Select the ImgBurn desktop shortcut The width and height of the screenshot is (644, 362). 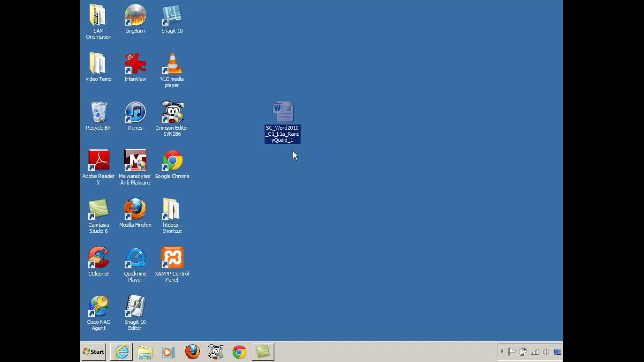click(135, 19)
